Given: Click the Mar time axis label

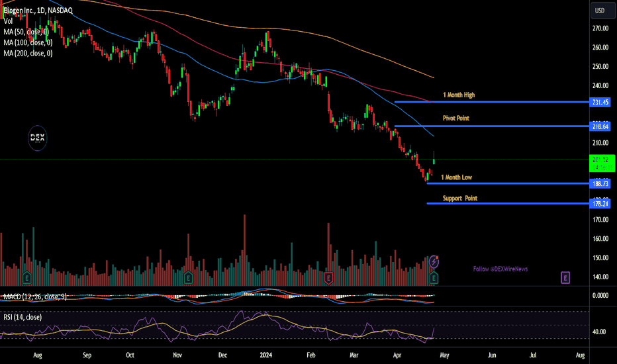Looking at the screenshot, I should (x=354, y=355).
